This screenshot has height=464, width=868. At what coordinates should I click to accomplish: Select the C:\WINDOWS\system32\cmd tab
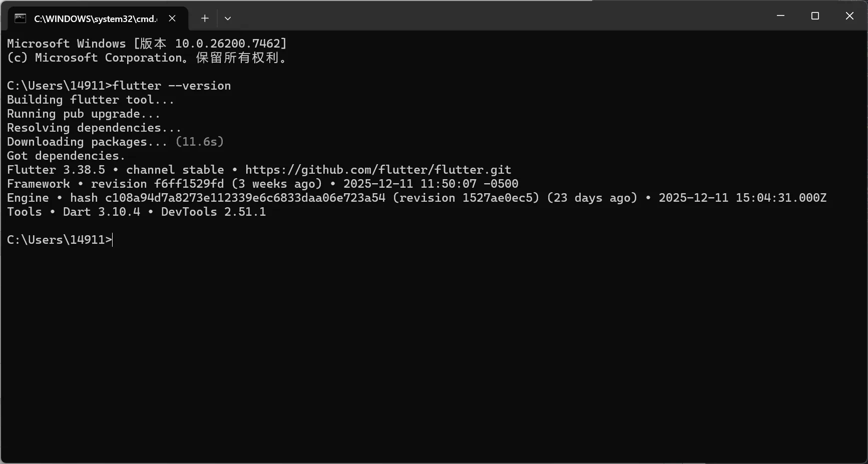point(95,19)
